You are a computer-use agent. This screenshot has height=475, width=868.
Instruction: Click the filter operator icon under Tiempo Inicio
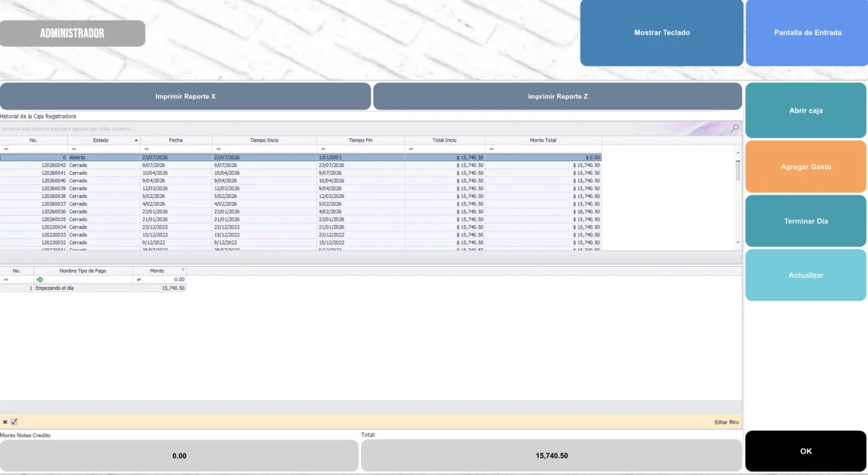click(218, 149)
